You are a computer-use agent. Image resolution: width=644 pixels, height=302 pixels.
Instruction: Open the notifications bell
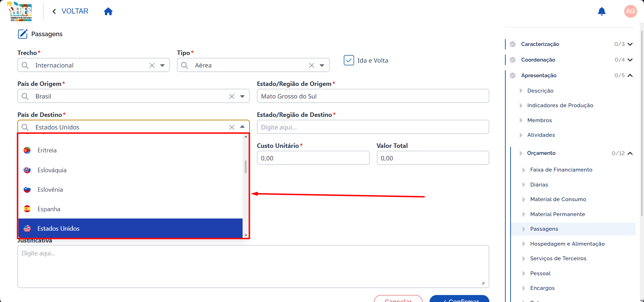(x=602, y=11)
